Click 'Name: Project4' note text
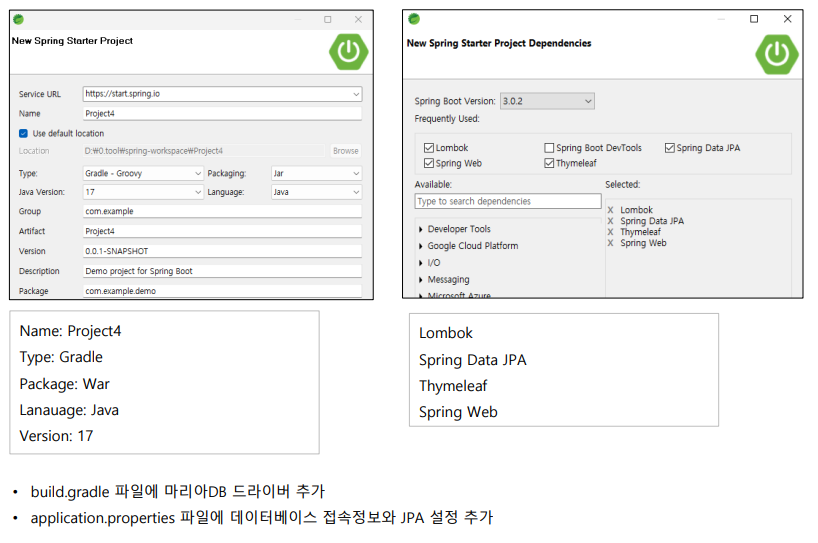This screenshot has height=543, width=818. [x=70, y=331]
